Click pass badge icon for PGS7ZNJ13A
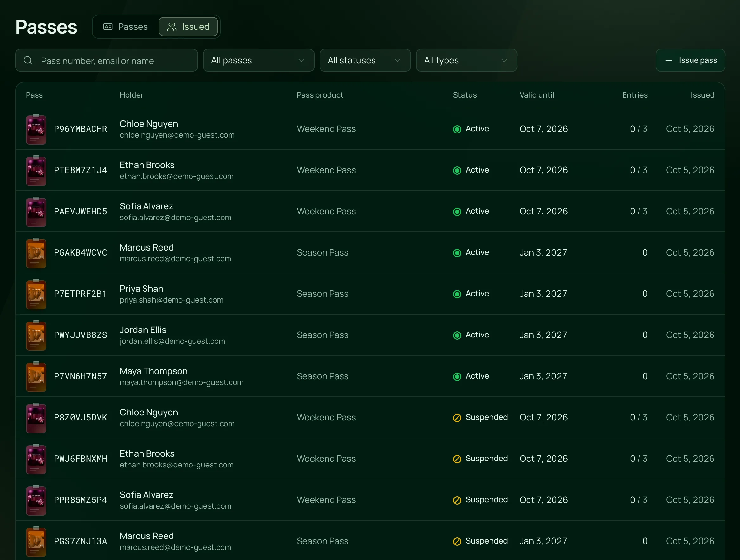 [x=36, y=541]
